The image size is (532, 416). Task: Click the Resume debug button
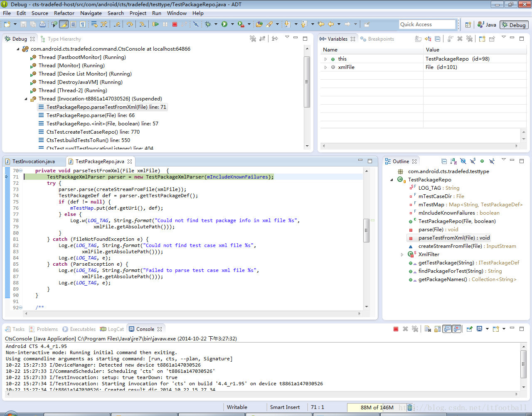(155, 24)
